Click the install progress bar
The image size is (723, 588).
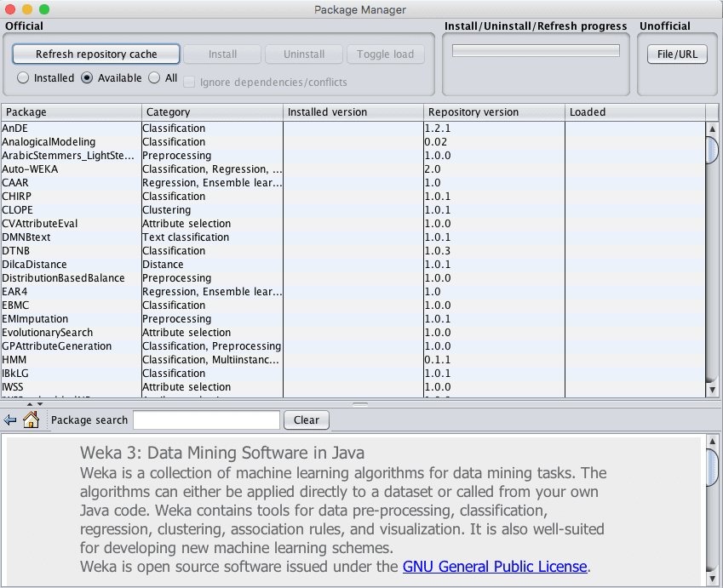coord(536,51)
